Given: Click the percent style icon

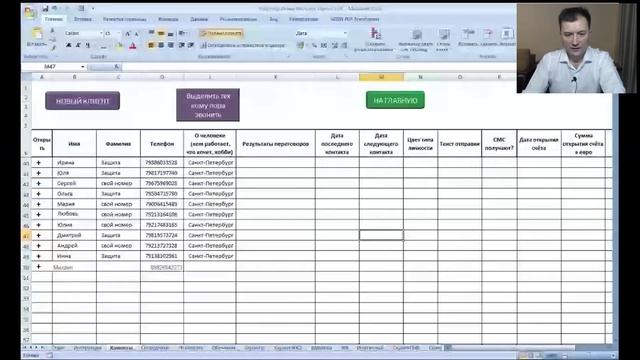Looking at the screenshot, I should coord(314,45).
